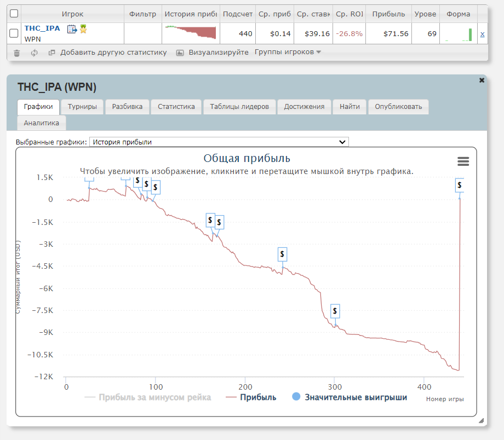This screenshot has width=504, height=440.
Task: Click the last dollar marker at chart's right edge
Action: point(459,185)
